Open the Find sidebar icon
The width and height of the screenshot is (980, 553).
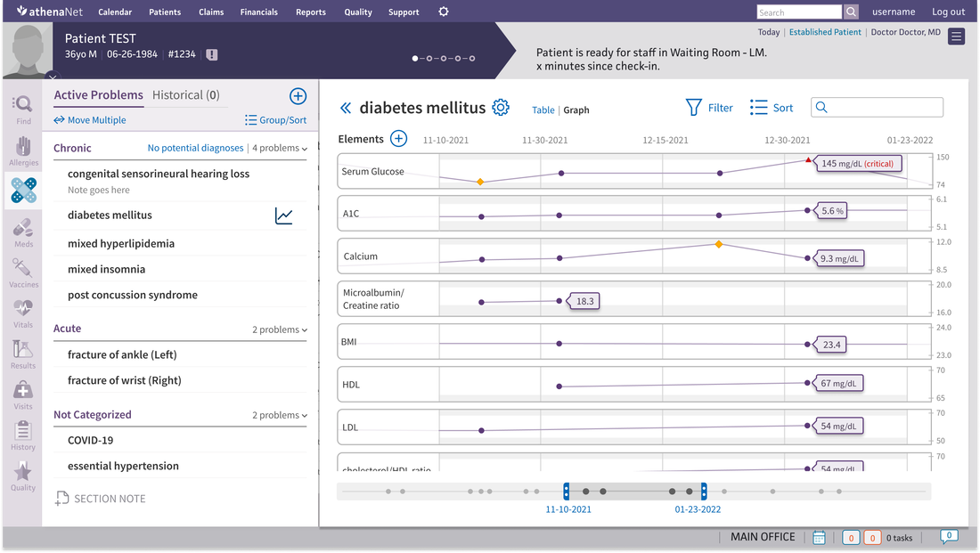23,108
